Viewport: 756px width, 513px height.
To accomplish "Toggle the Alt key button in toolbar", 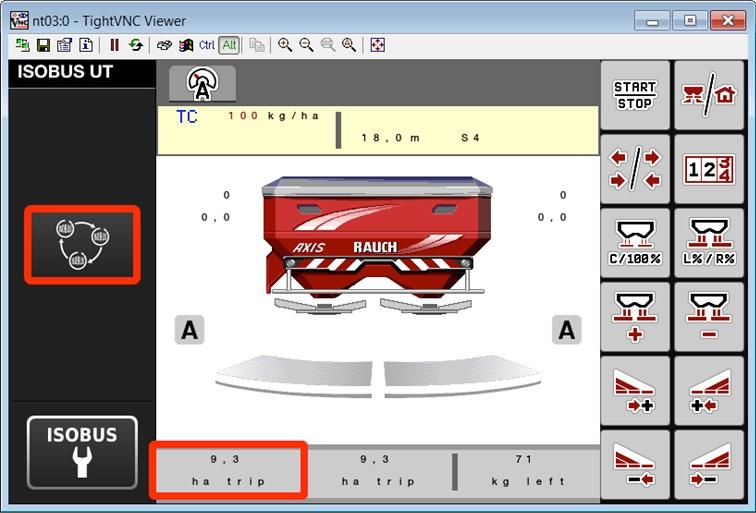I will (x=229, y=45).
